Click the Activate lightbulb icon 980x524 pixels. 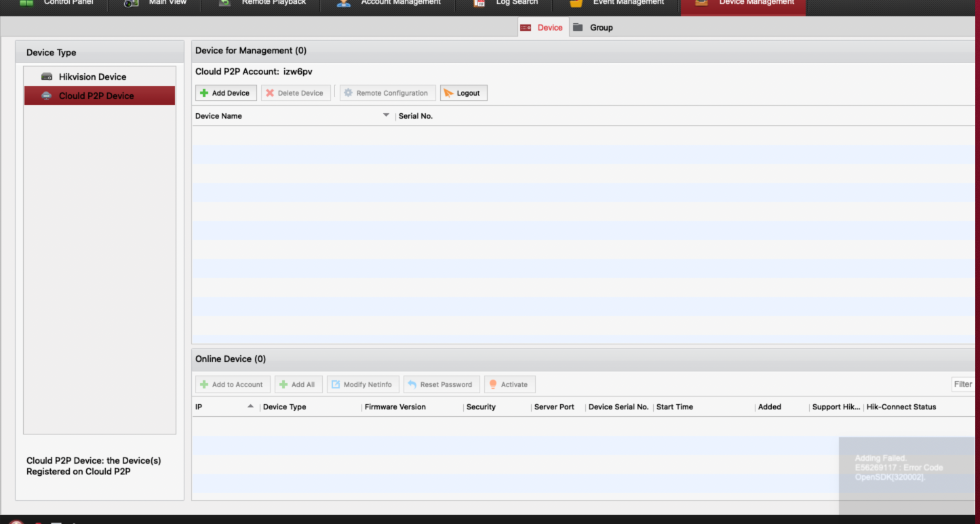(x=493, y=384)
